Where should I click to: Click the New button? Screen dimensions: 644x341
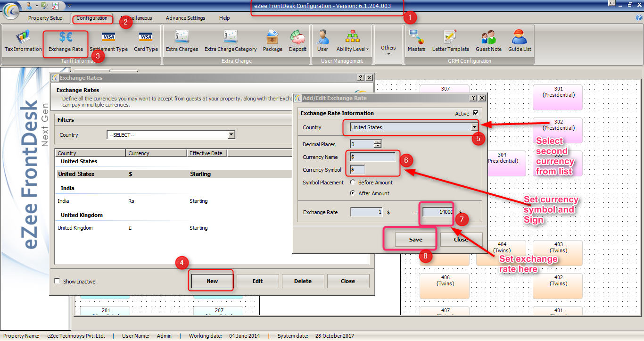tap(212, 281)
